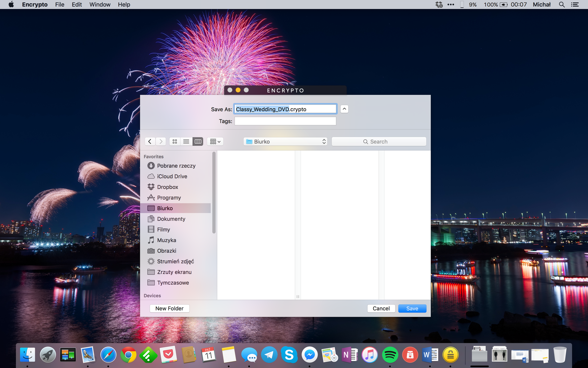Switch to list view in save dialog

pos(186,141)
